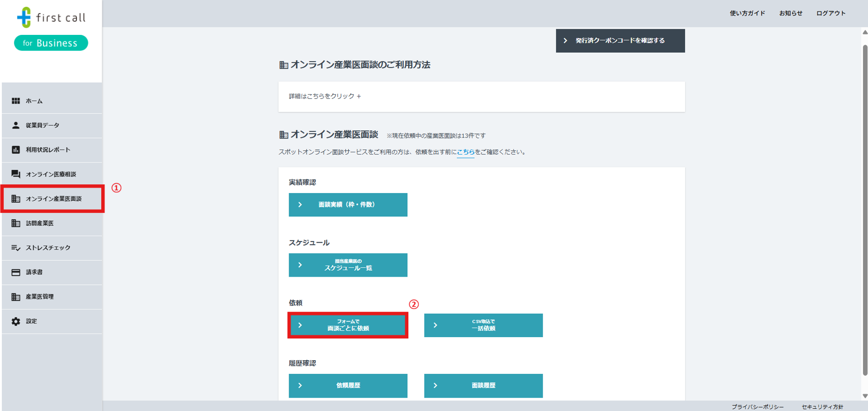Click the for Business badge

[x=51, y=43]
